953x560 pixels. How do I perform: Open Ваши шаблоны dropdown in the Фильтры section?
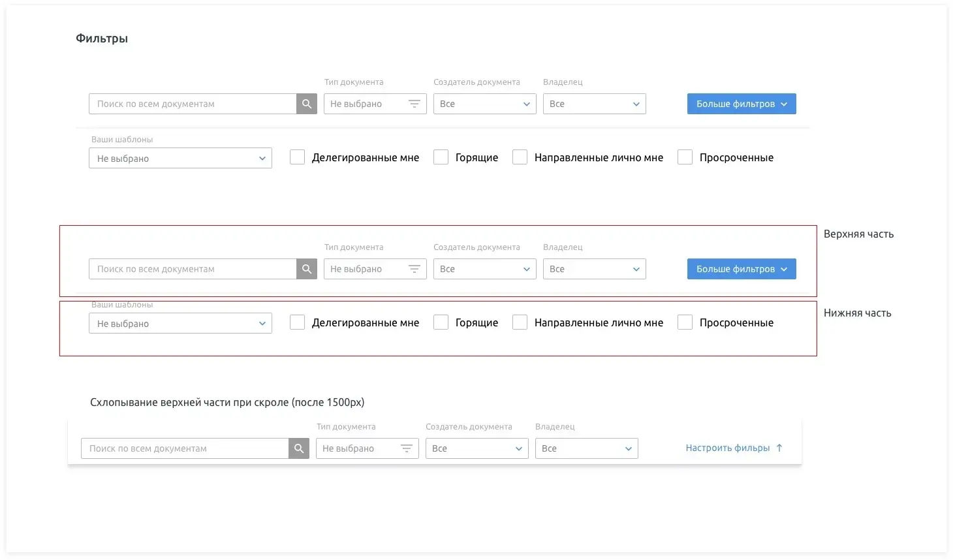tap(180, 159)
